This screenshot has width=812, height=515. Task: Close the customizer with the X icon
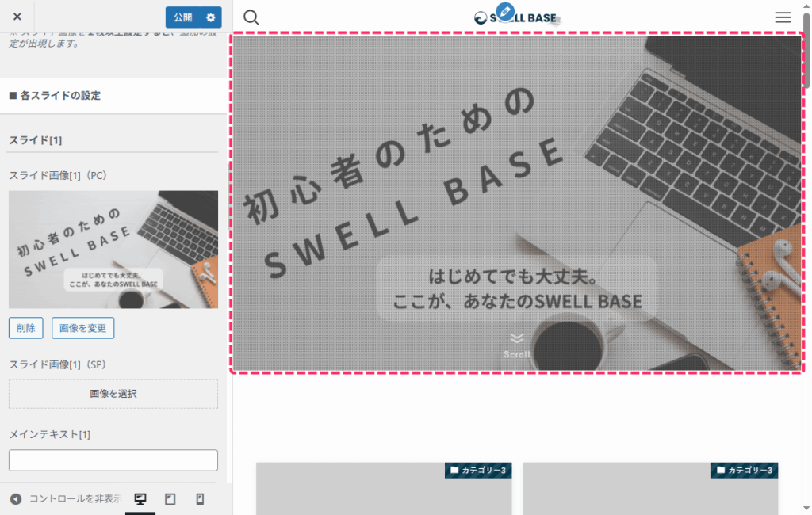pyautogui.click(x=17, y=17)
